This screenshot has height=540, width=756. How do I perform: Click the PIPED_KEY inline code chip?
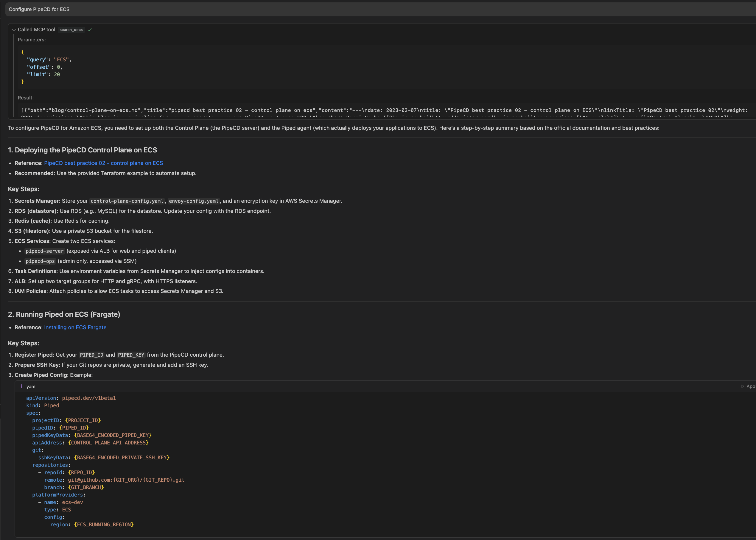(x=131, y=355)
